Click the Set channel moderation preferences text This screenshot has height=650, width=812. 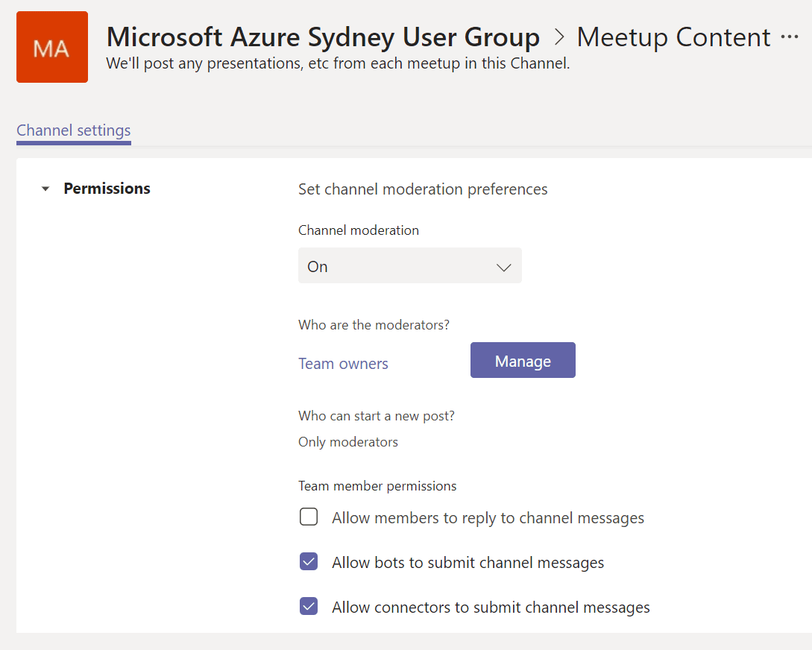click(423, 189)
